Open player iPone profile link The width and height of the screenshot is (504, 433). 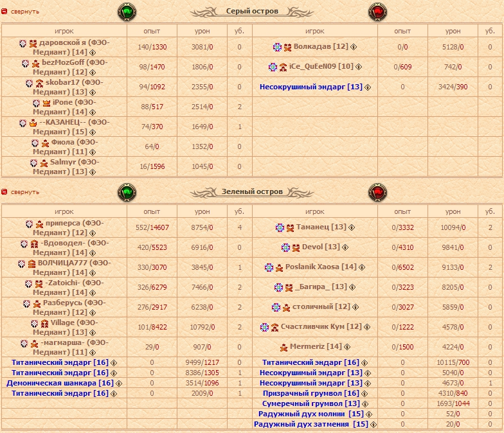click(62, 103)
